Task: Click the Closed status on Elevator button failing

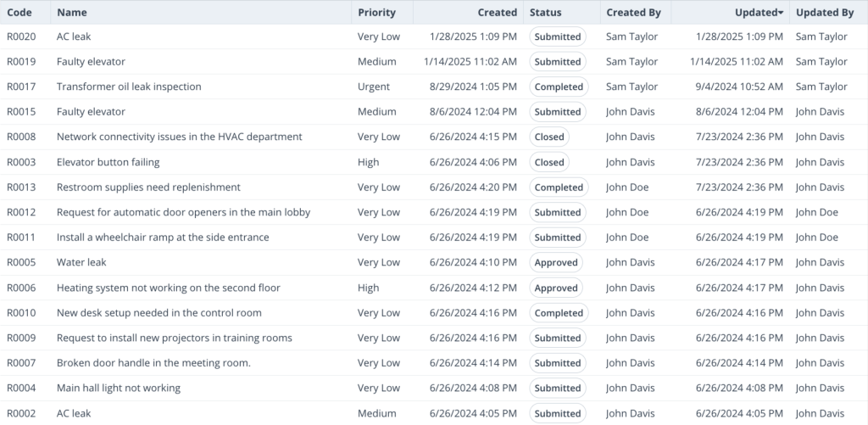Action: (x=549, y=162)
